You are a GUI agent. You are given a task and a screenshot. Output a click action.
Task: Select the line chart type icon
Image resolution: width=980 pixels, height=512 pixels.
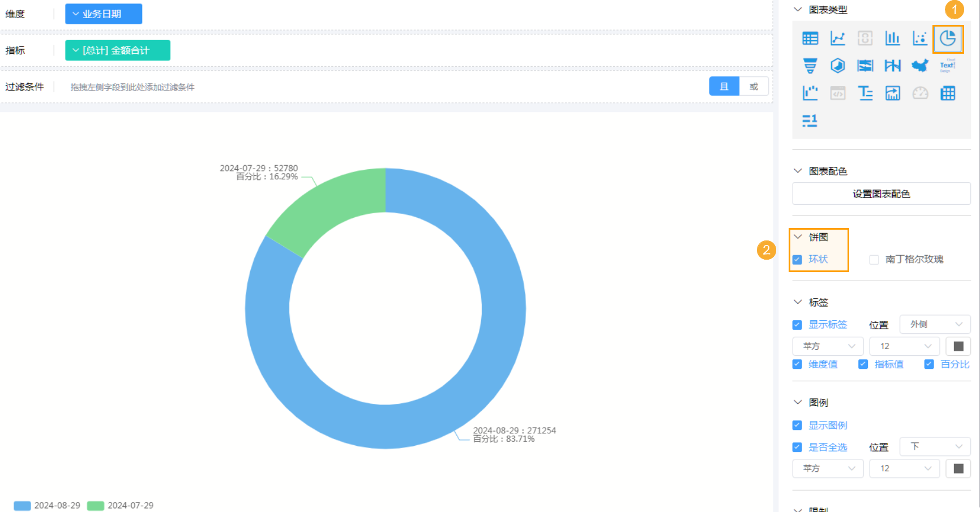pyautogui.click(x=837, y=38)
